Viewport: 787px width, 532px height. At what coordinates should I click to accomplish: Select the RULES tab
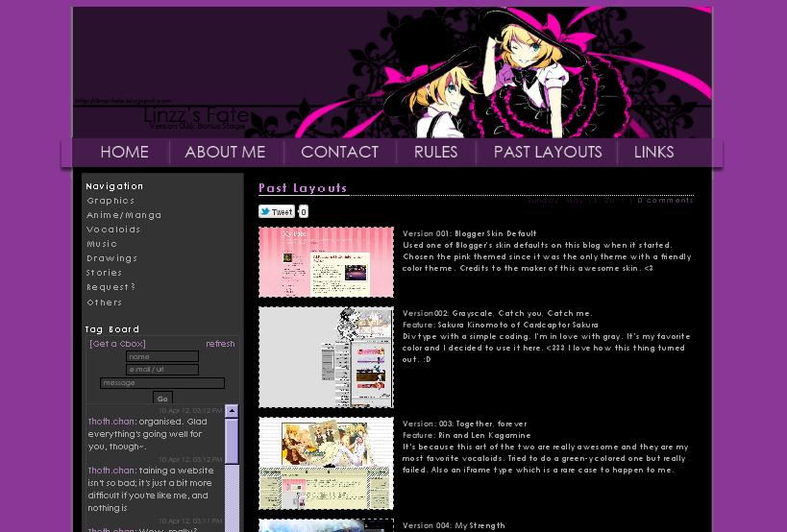[435, 152]
